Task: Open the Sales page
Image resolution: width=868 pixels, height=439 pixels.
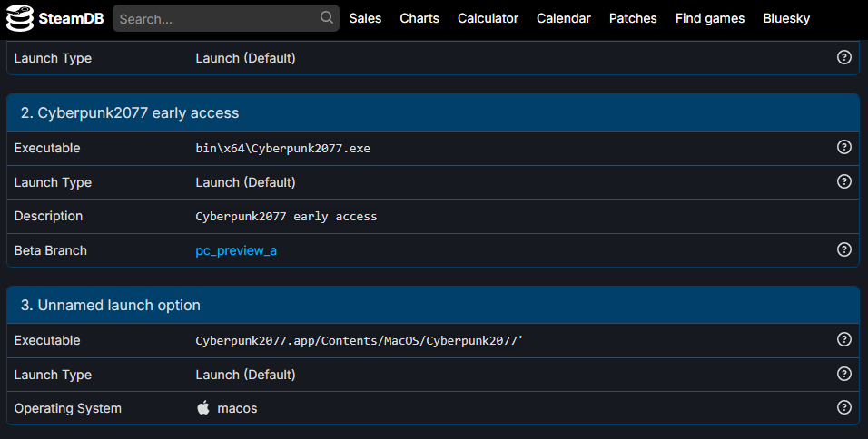Action: 365,18
